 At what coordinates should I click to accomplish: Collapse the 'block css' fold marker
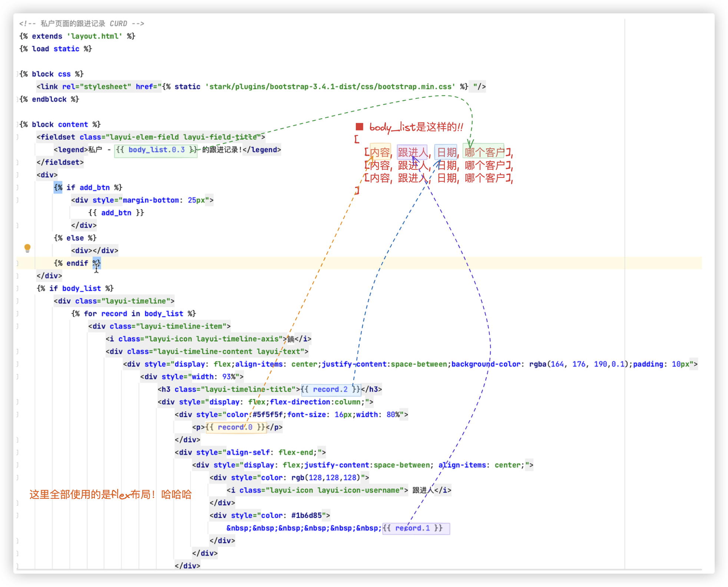coord(17,74)
